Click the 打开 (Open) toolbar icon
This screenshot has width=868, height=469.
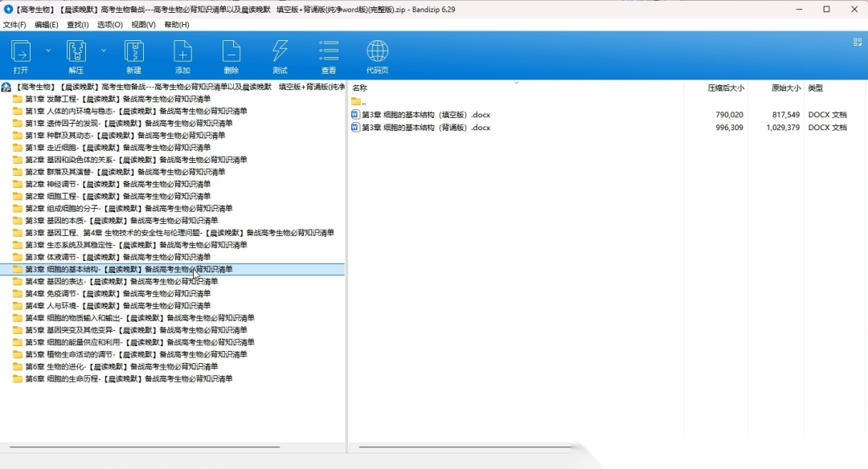[21, 53]
